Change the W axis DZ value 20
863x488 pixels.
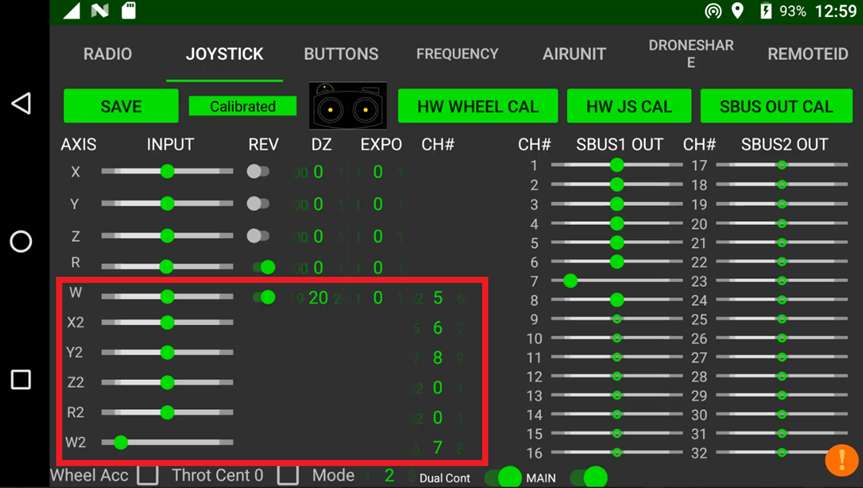[318, 298]
